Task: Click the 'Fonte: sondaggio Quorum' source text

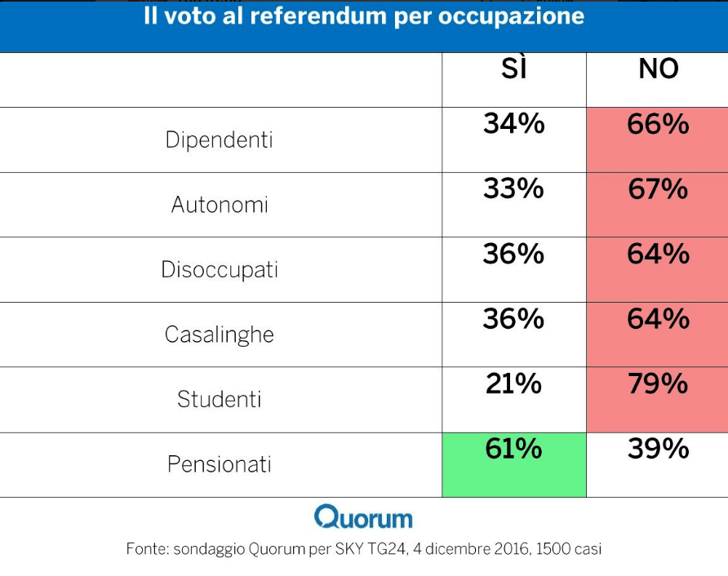Action: pyautogui.click(x=363, y=549)
